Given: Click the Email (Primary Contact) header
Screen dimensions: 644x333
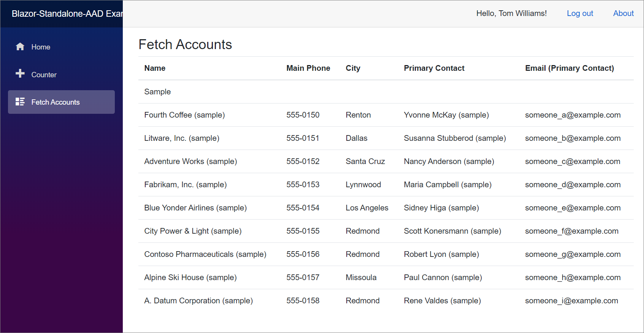Looking at the screenshot, I should (569, 68).
